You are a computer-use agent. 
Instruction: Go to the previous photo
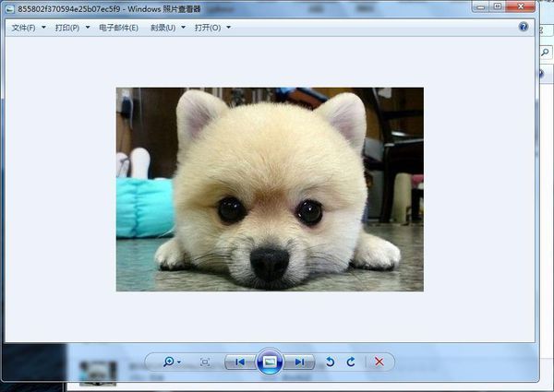240,362
